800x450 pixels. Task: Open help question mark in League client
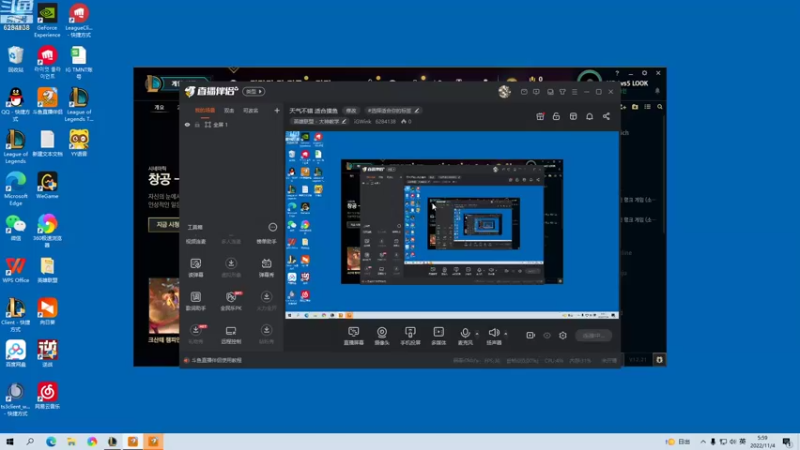(x=617, y=73)
